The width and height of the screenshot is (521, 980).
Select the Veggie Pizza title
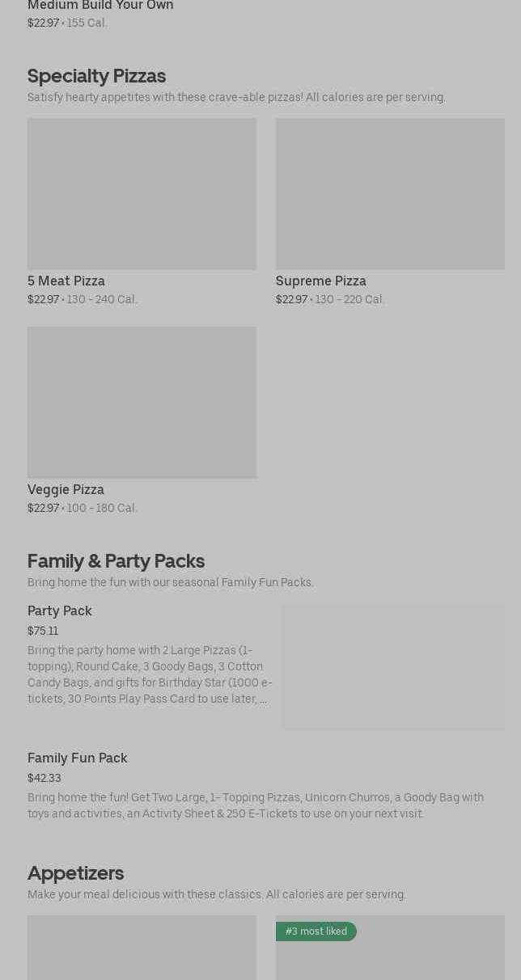66,489
